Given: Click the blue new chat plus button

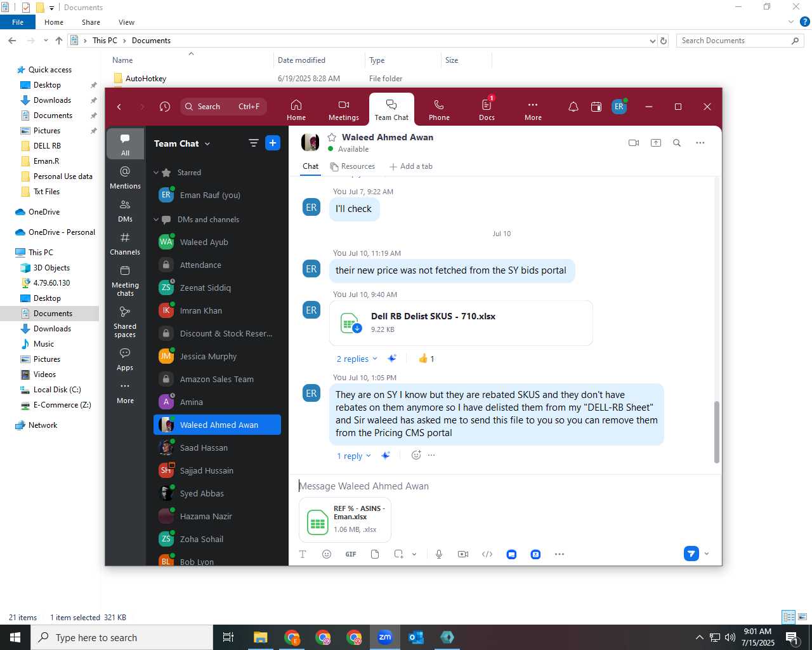Looking at the screenshot, I should click(273, 143).
